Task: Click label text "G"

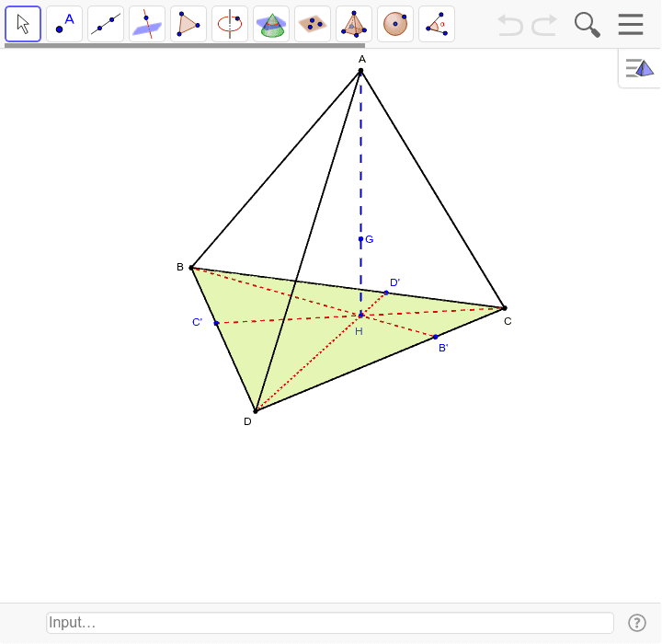Action: [370, 239]
